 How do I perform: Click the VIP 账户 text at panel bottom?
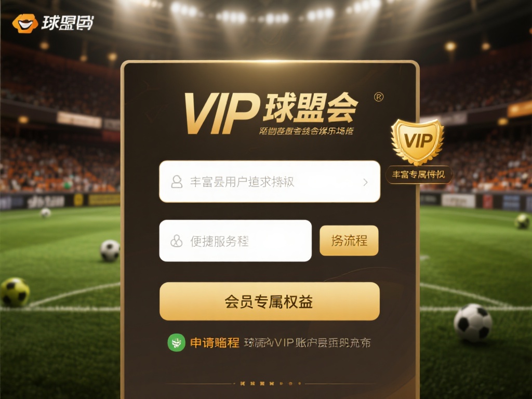(308, 343)
